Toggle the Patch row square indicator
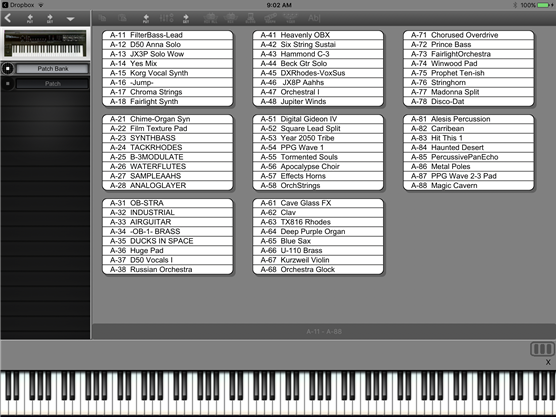This screenshot has width=556, height=417. point(8,84)
